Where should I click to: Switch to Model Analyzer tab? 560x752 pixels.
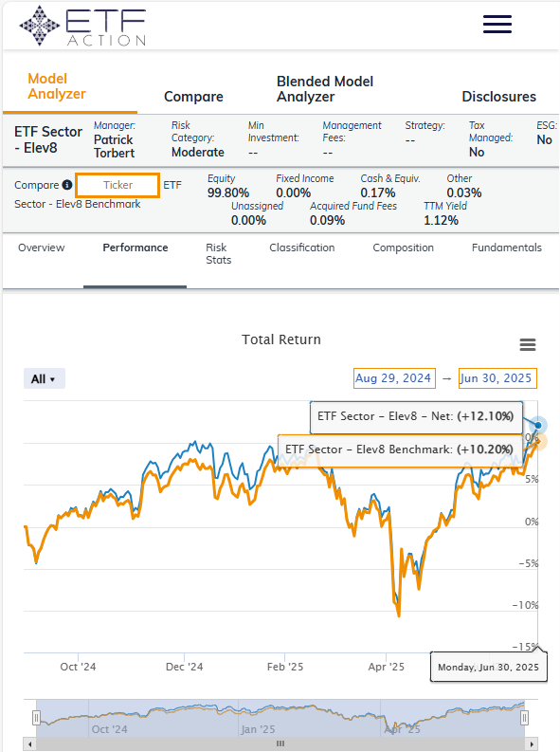point(57,86)
